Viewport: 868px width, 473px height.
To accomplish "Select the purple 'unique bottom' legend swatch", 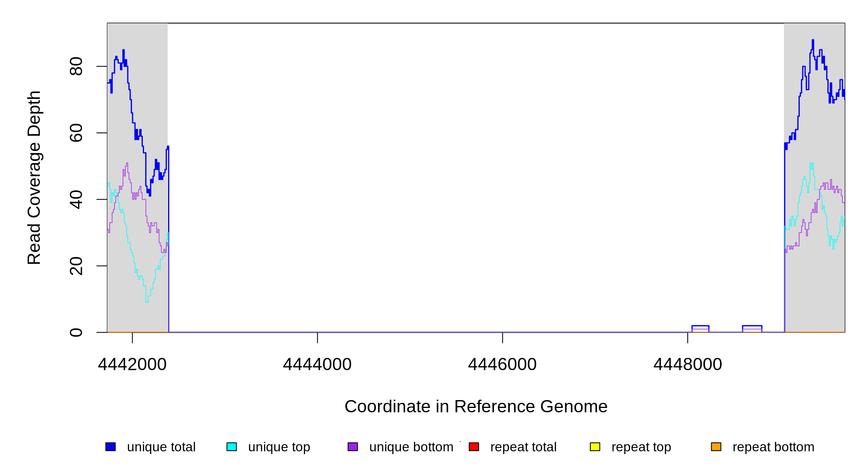I will coord(353,447).
